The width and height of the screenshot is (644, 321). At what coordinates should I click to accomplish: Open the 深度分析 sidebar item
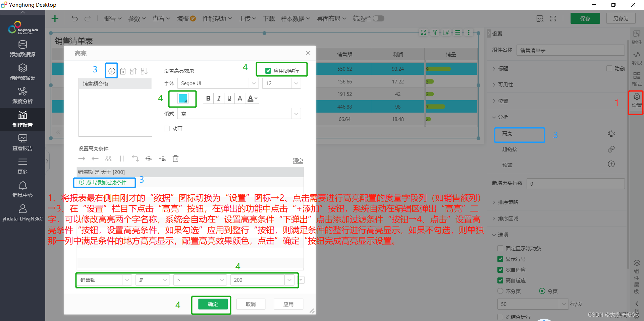tap(22, 95)
